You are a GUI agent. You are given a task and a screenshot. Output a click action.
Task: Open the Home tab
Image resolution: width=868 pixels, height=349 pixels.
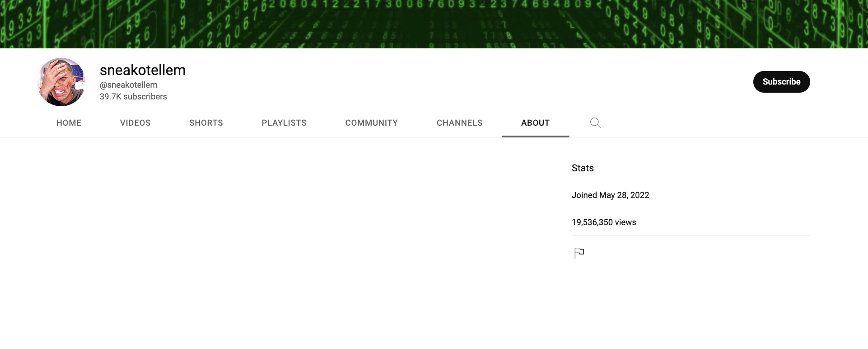click(69, 123)
